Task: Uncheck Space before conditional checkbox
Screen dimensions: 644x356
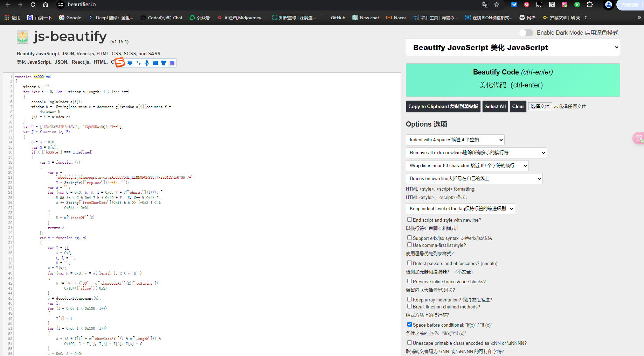Action: click(409, 325)
